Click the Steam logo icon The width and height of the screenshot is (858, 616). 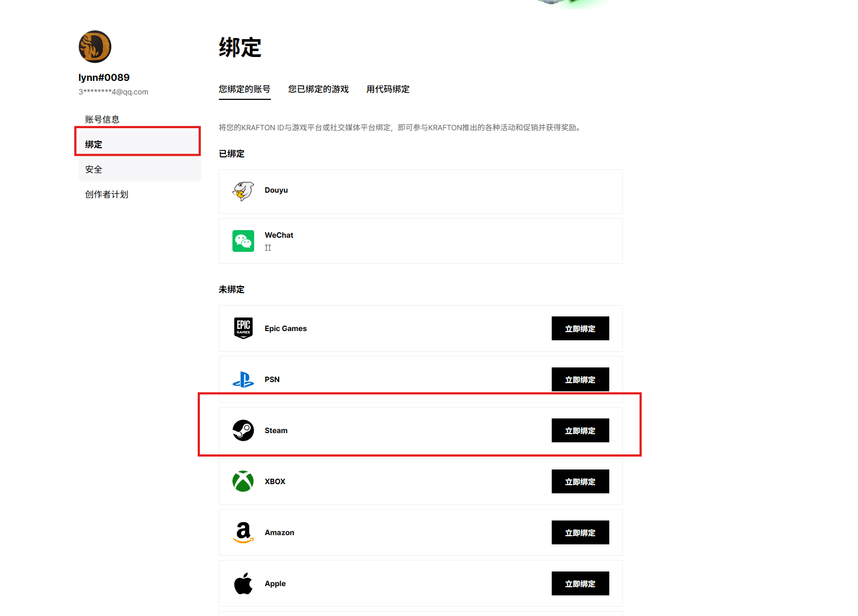pos(243,430)
